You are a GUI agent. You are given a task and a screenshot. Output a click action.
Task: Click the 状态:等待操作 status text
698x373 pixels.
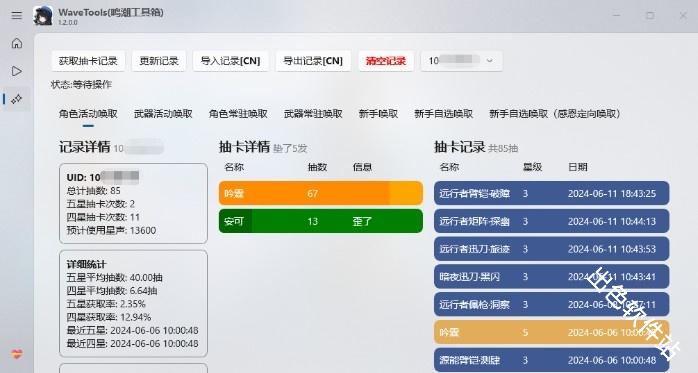point(81,85)
